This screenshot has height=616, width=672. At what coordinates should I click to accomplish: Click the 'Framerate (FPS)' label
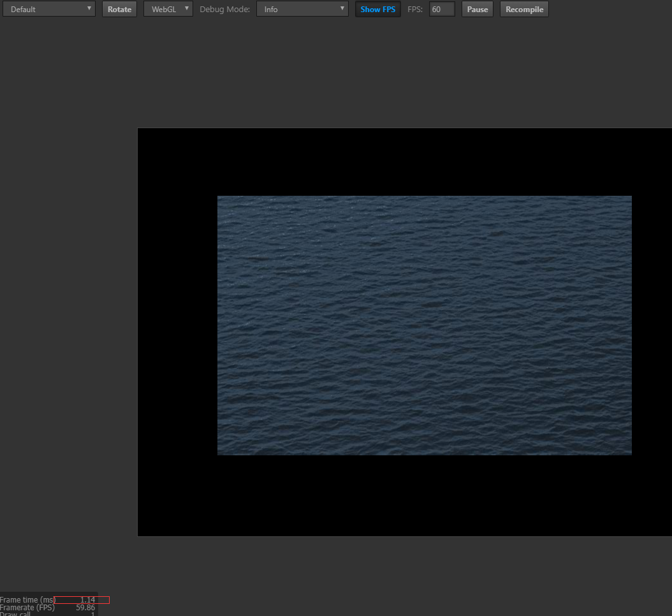tap(27, 608)
